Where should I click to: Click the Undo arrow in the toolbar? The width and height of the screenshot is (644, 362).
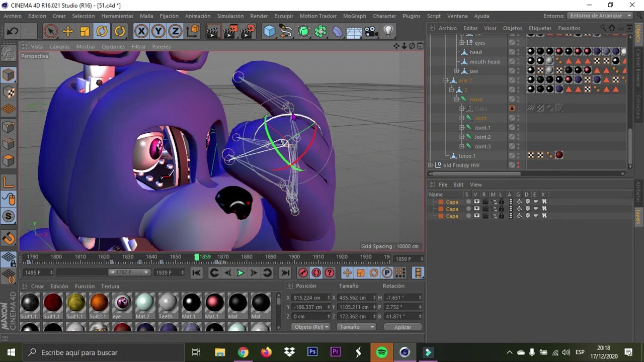(13, 31)
